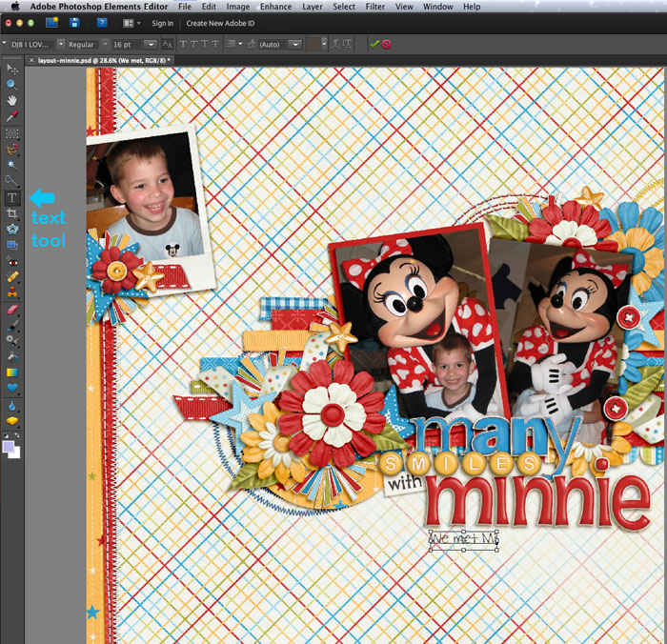Select the Brush tool

[11, 326]
